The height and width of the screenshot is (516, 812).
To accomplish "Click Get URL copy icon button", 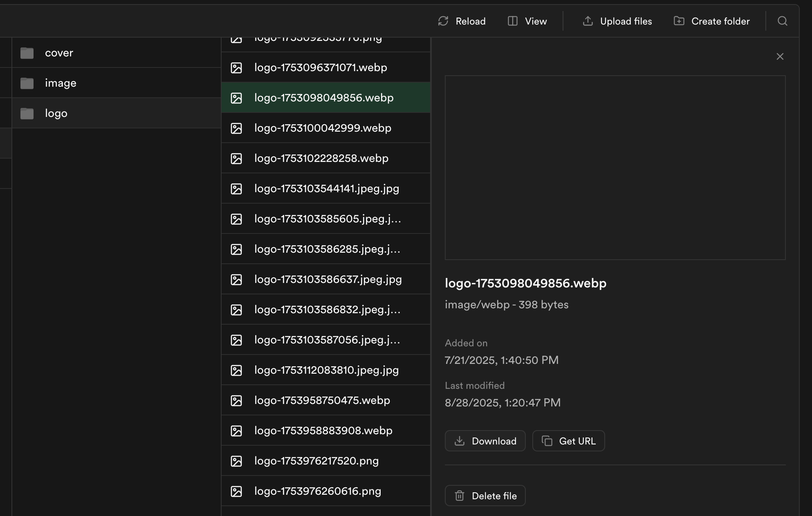I will (x=547, y=441).
